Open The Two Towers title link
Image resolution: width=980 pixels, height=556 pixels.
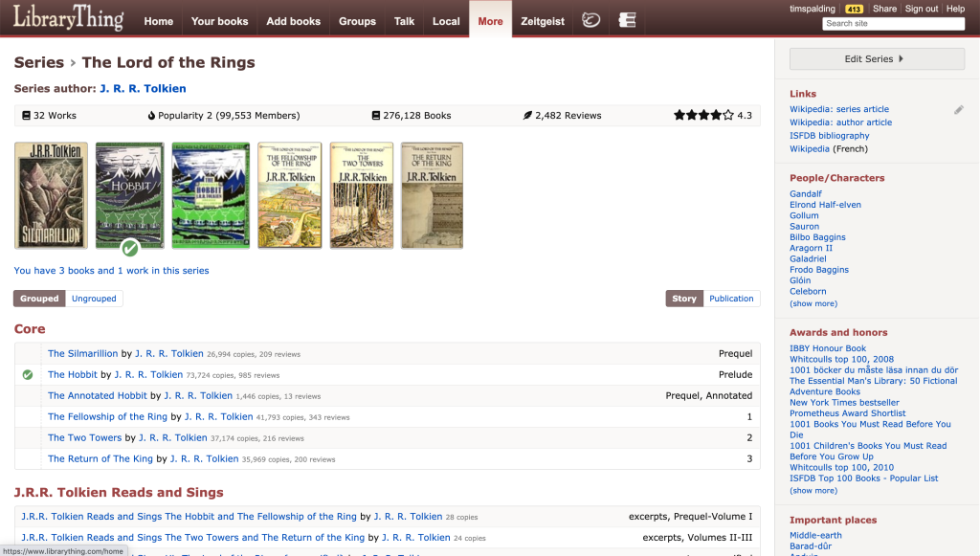click(85, 438)
